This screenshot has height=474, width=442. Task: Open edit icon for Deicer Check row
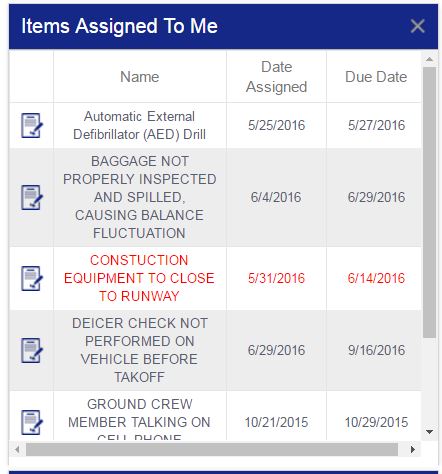tap(32, 350)
